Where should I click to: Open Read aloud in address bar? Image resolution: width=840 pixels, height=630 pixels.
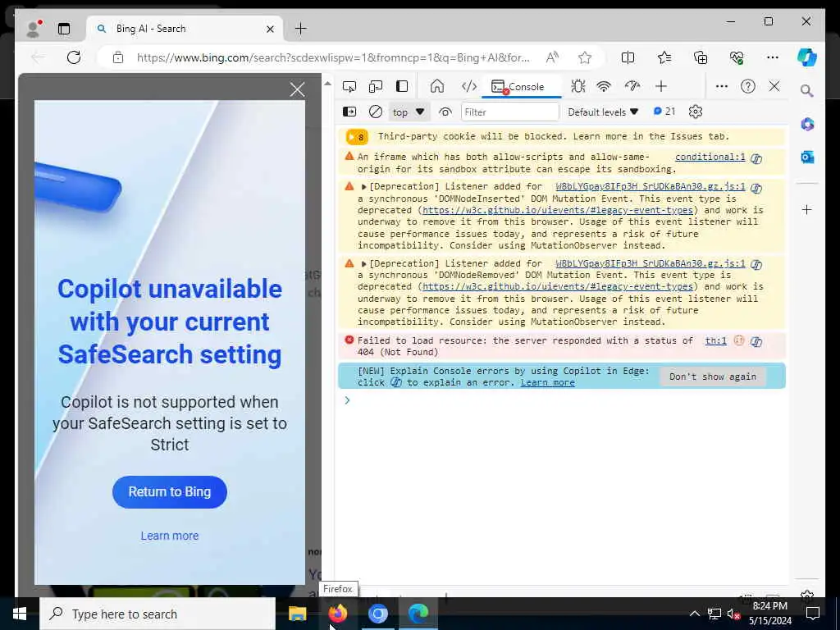click(x=552, y=57)
